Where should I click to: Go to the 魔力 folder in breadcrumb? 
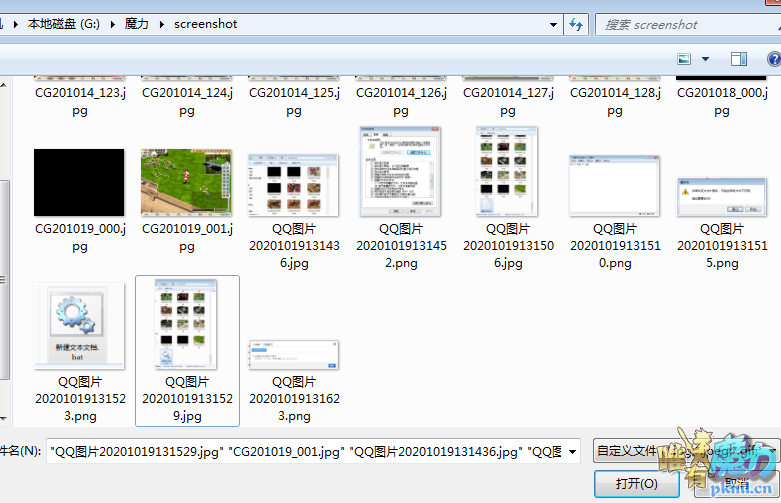[138, 24]
